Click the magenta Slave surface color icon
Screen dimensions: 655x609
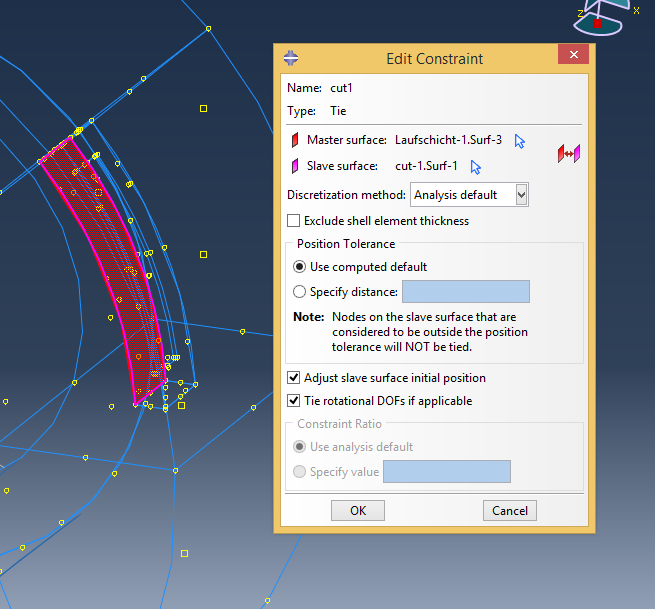point(295,166)
